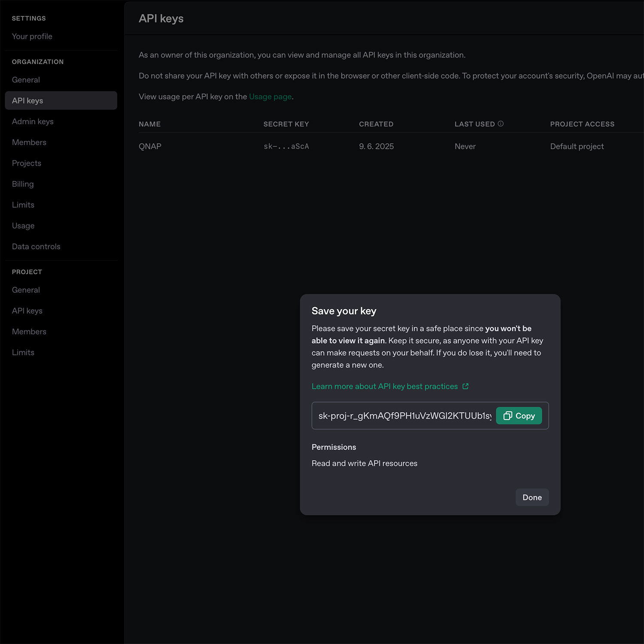Select the QNAP key row

pos(150,146)
